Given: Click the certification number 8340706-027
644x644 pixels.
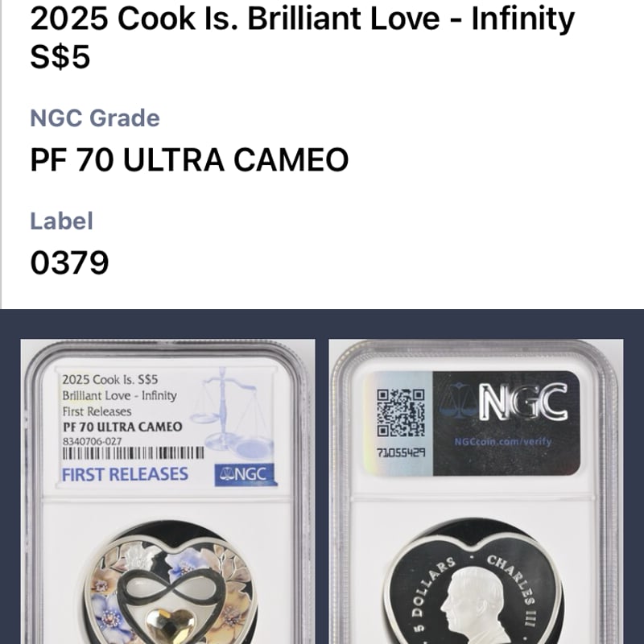Looking at the screenshot, I should pyautogui.click(x=92, y=441).
